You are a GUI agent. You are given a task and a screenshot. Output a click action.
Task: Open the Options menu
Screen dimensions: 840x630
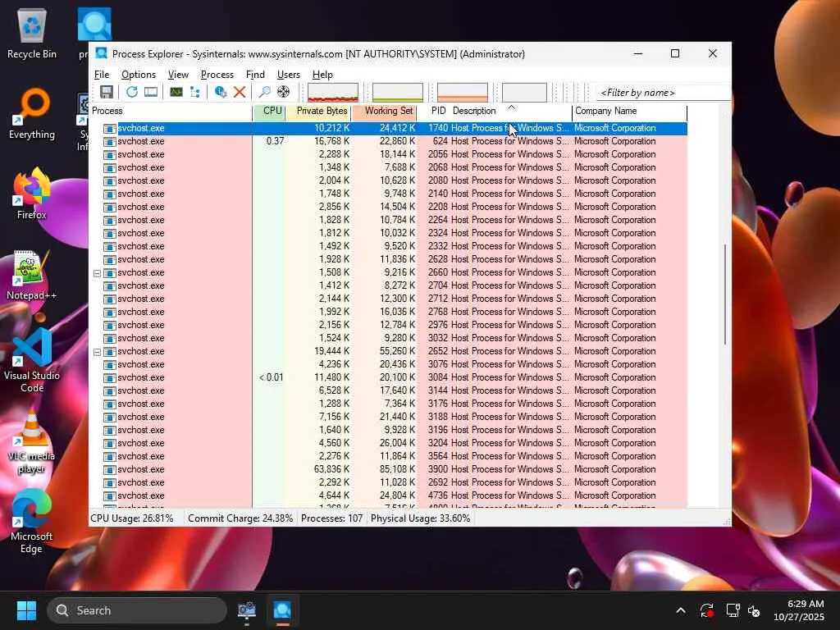(138, 75)
